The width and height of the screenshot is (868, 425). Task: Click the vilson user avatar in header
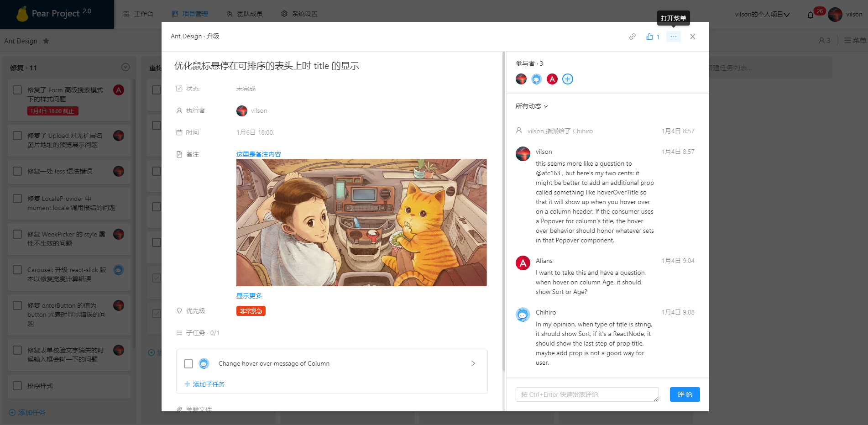coord(835,15)
